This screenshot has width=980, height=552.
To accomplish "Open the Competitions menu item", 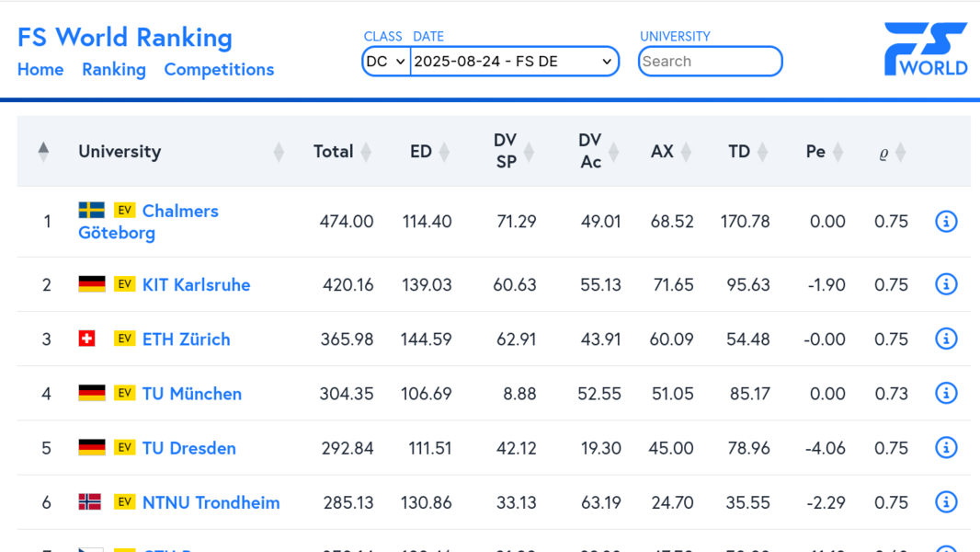I will (x=219, y=70).
